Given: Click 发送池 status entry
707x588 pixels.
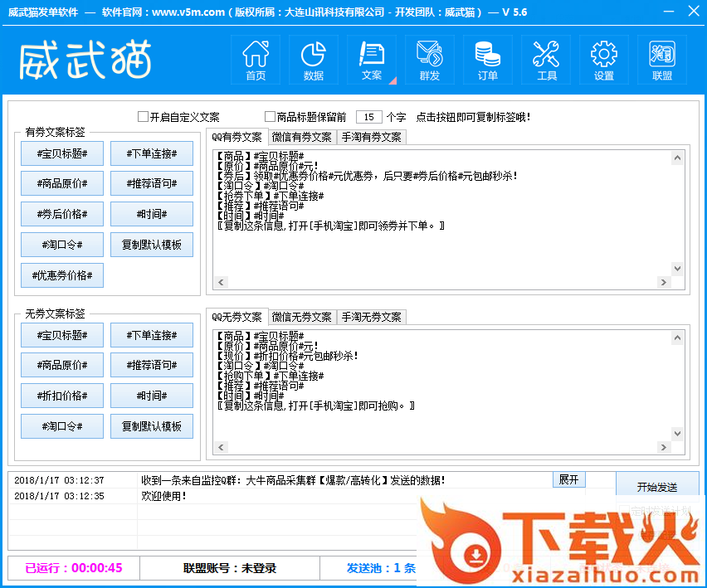Looking at the screenshot, I should tap(381, 568).
